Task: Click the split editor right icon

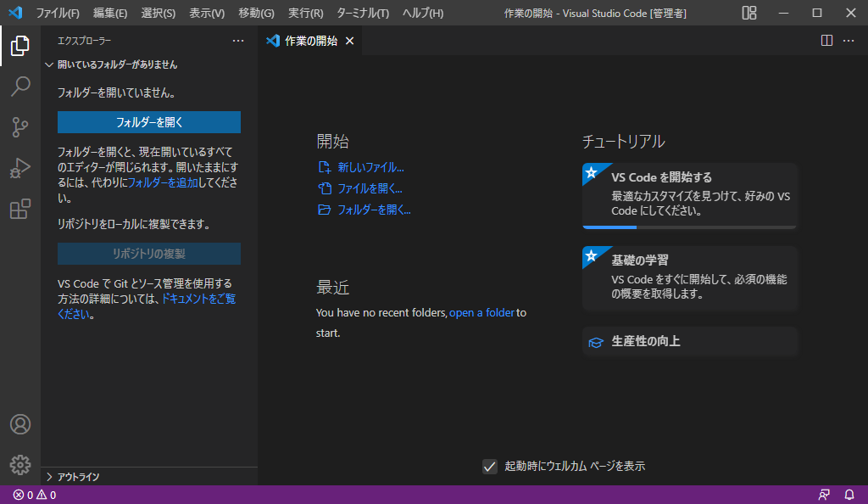Action: click(x=826, y=41)
